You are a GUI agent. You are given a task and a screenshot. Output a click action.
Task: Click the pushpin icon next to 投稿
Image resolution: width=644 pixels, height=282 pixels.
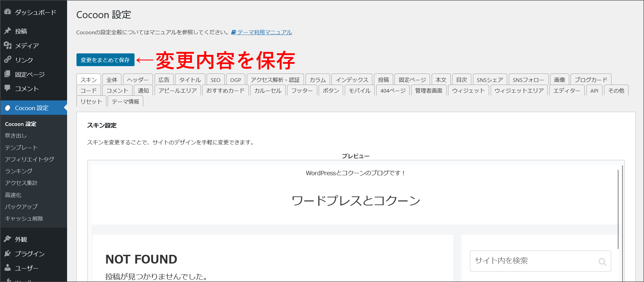7,31
